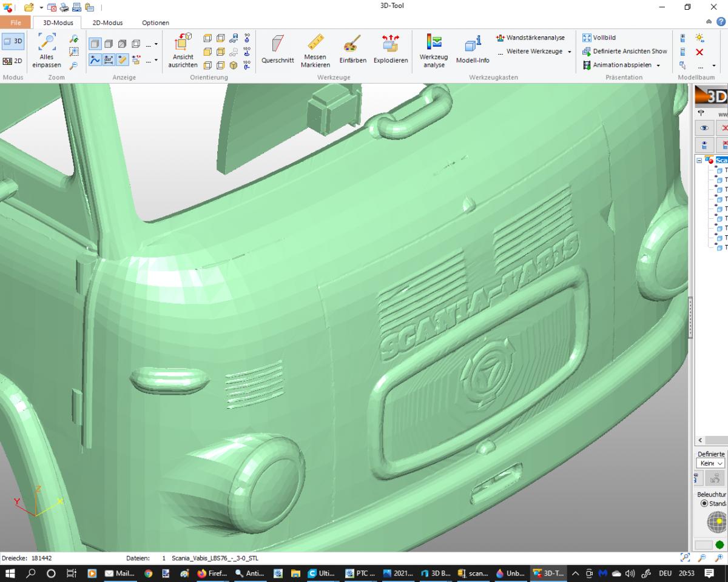Open the quick access folder dropdown arrow

click(41, 7)
